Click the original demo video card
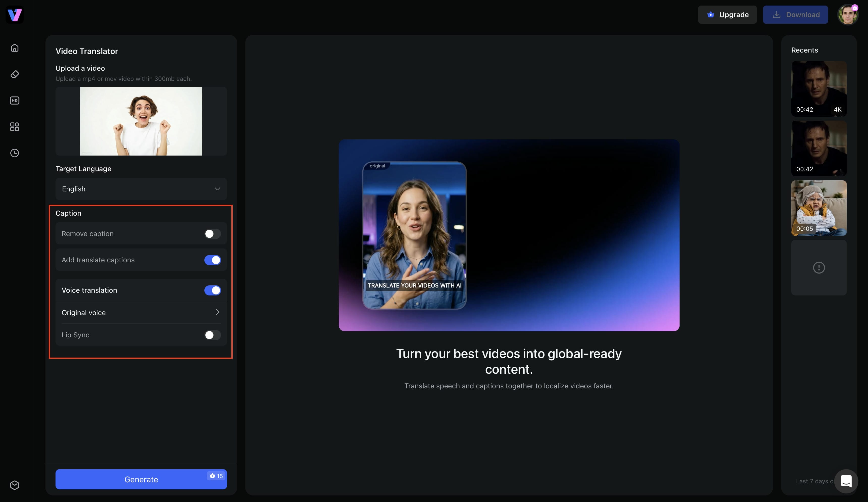 coord(414,236)
